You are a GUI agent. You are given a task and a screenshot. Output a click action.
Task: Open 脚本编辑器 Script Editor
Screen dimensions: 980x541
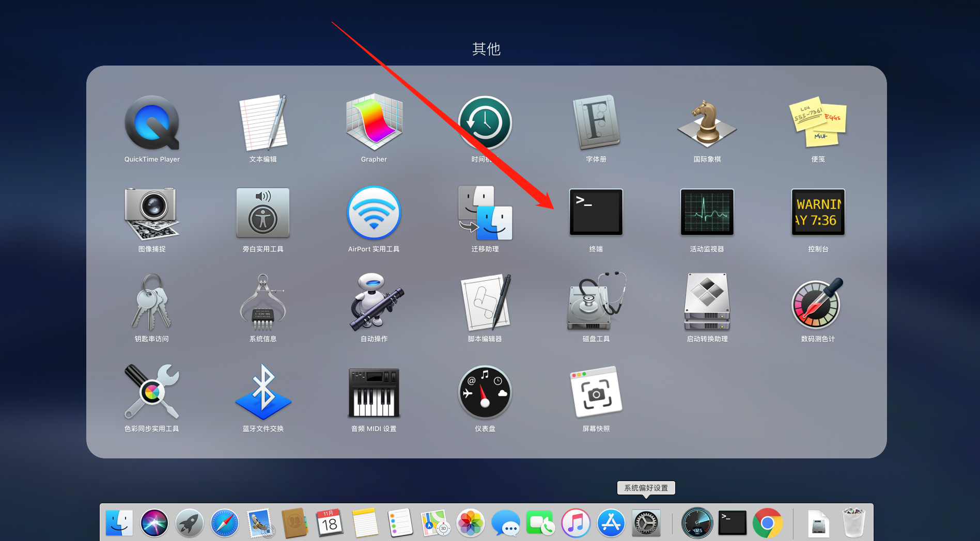485,303
